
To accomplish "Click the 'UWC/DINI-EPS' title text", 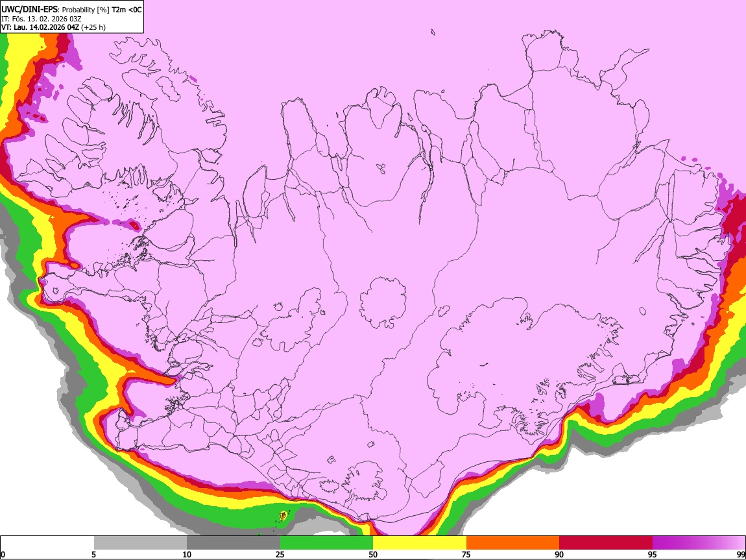I will 29,10.
